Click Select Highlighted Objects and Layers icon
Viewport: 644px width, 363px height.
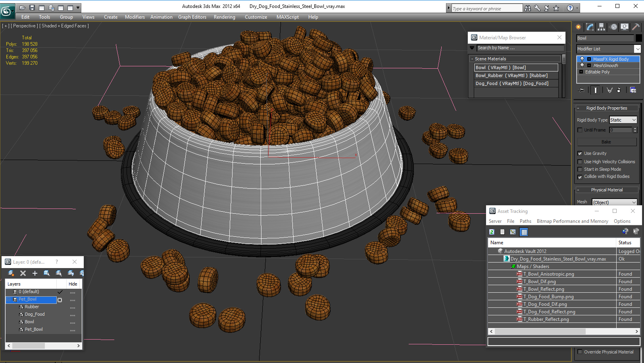click(x=47, y=273)
